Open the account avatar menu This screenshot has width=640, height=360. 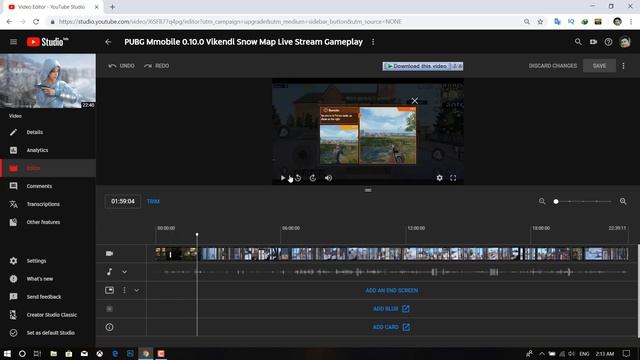coord(624,42)
